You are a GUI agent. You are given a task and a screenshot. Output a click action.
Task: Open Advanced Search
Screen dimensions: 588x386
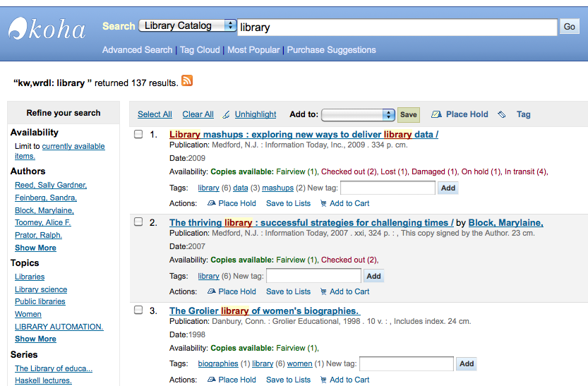pos(137,50)
